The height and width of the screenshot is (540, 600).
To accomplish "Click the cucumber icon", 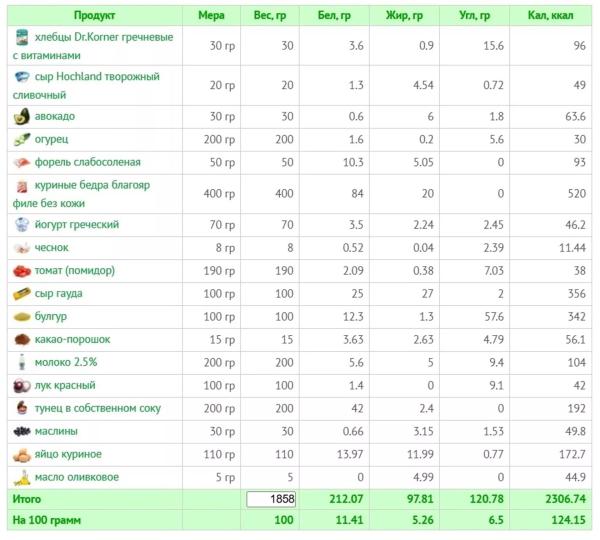I will tap(21, 140).
